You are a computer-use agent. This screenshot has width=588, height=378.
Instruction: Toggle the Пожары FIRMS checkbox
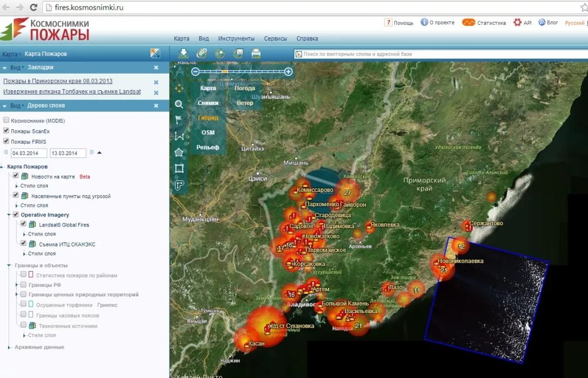pyautogui.click(x=6, y=141)
